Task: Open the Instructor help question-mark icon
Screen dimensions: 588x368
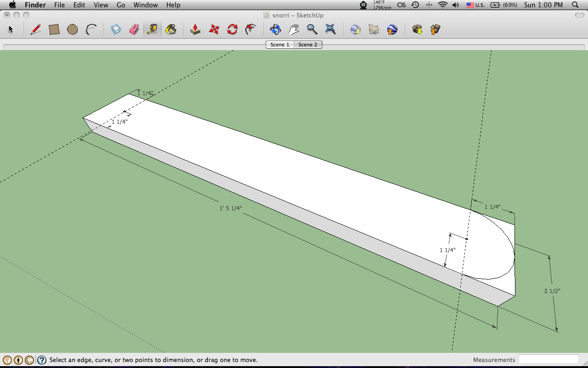Action: pyautogui.click(x=42, y=360)
